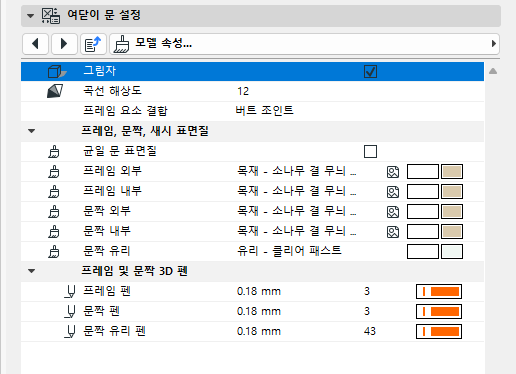Click texture icon in 문짝 외부 row
This screenshot has height=374, width=516.
393,212
